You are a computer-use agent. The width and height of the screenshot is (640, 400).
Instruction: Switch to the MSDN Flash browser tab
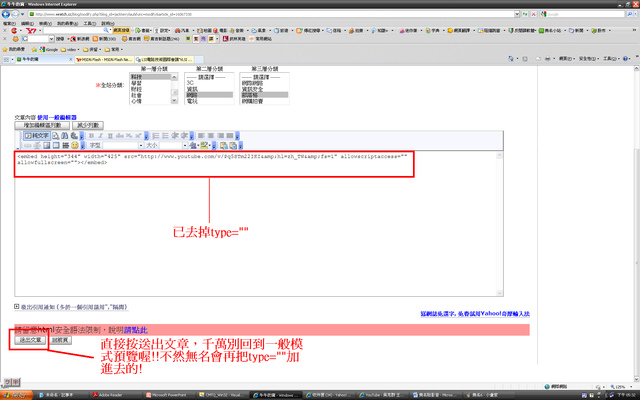coord(105,60)
